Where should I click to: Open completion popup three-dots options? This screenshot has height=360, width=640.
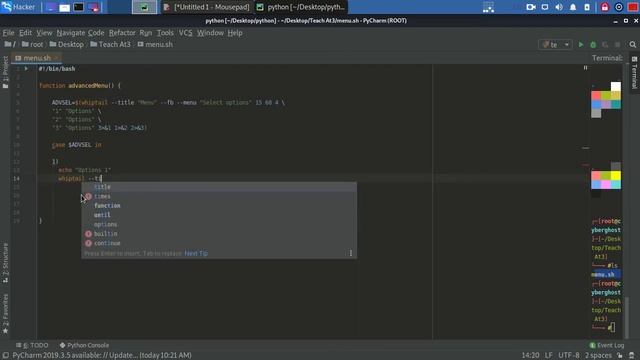[x=351, y=253]
